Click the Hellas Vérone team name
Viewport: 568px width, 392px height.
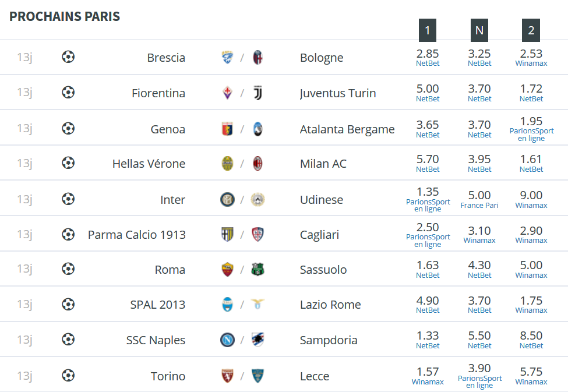tap(149, 164)
